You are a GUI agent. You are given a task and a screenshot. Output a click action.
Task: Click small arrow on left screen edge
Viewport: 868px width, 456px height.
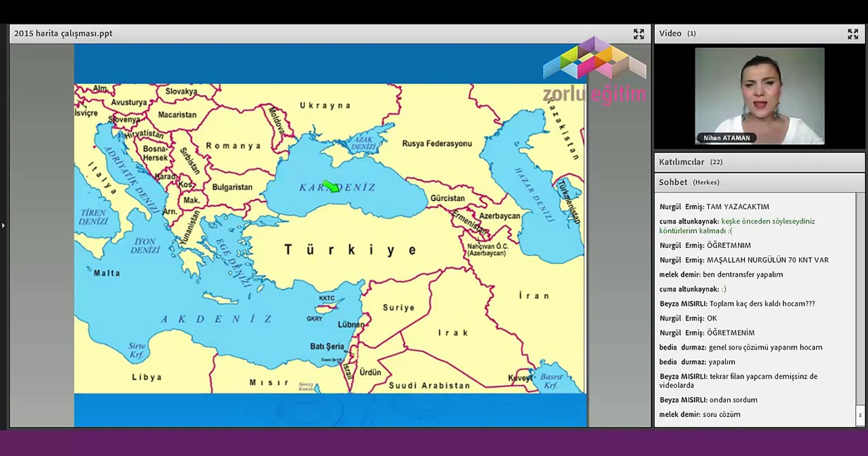3,225
